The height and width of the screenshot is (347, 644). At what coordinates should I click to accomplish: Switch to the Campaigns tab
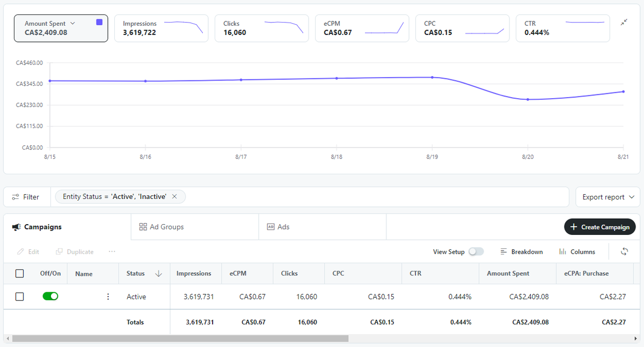click(x=67, y=227)
